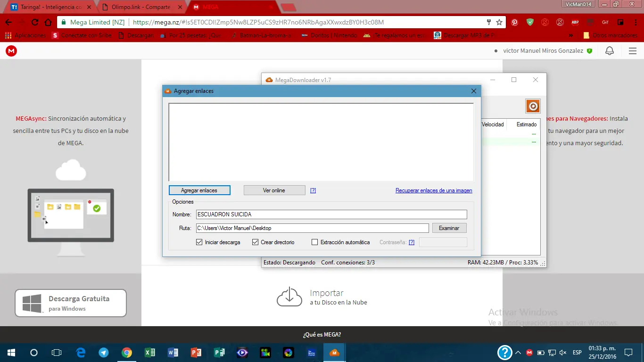Open the Adblock Plus extension
The width and height of the screenshot is (644, 362).
[575, 22]
